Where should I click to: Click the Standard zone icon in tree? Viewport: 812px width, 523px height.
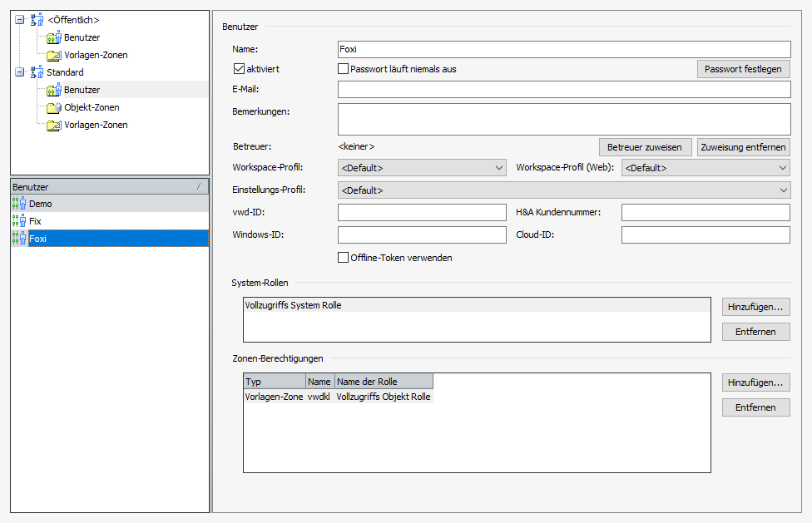point(37,72)
